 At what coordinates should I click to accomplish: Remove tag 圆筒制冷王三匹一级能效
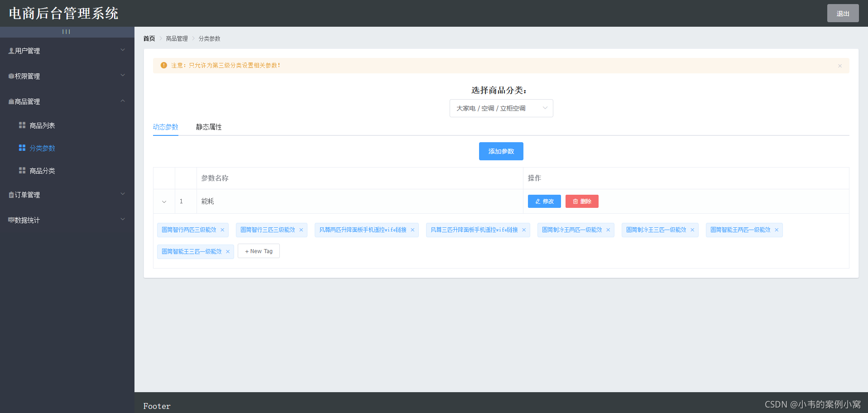coord(692,230)
